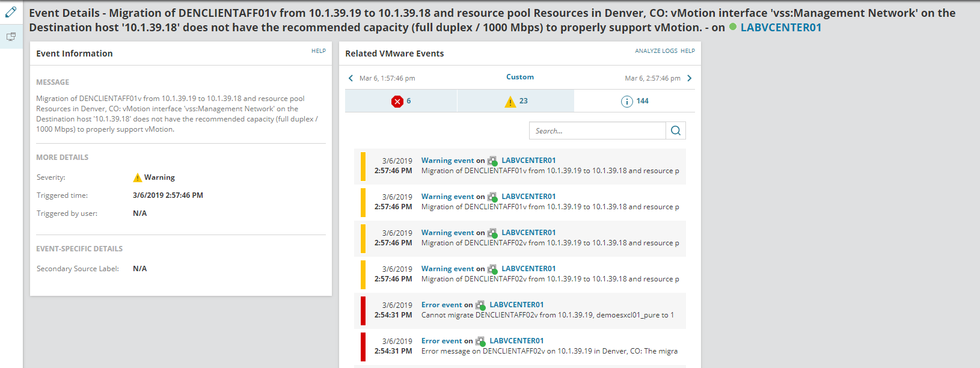Open second Warning event link for DENCLIENTAFF01v

click(448, 197)
